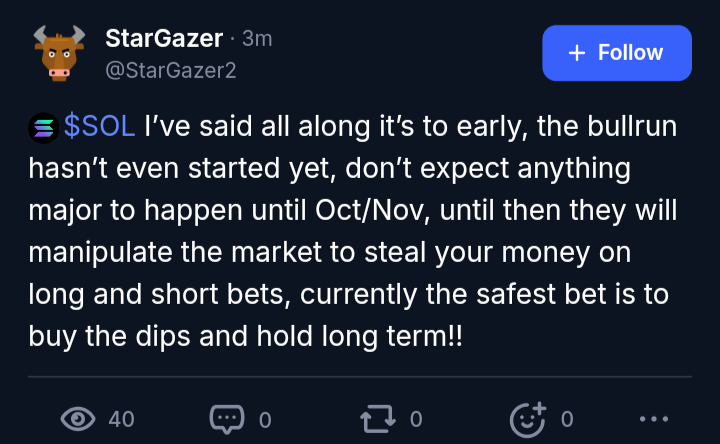
Task: Click the zero count beside the comment icon
Action: coord(265,420)
